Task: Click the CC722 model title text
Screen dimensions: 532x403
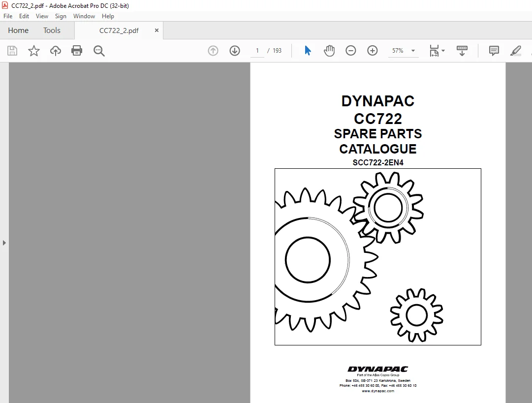Action: [378, 119]
